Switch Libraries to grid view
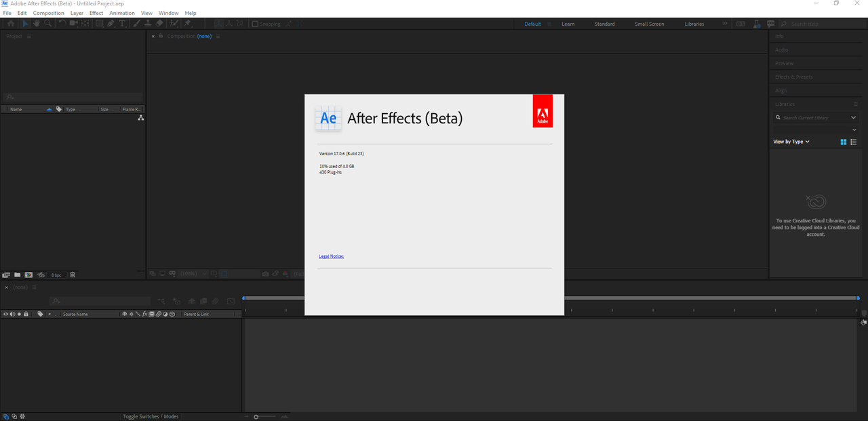Viewport: 868px width, 421px height. click(x=844, y=142)
